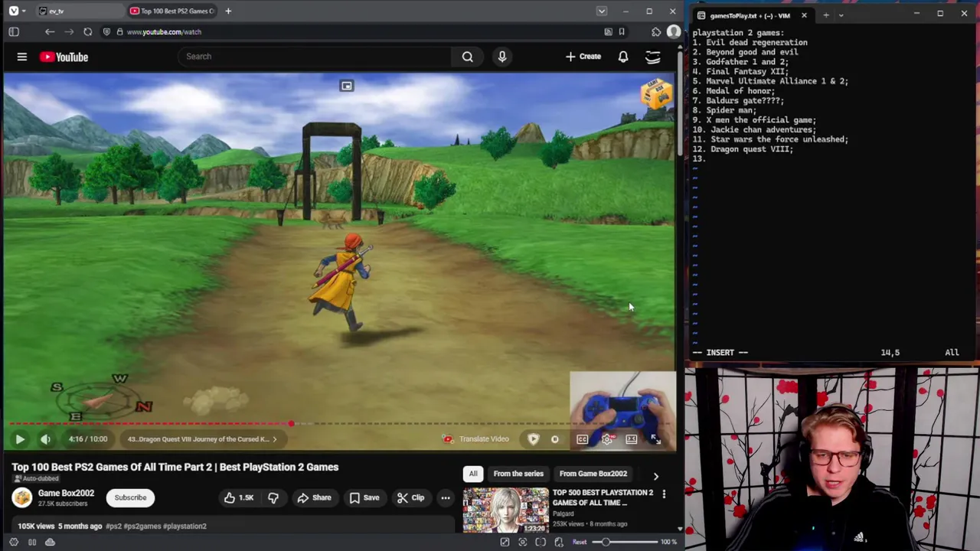Open the browser extensions menu
The height and width of the screenshot is (551, 980).
(x=656, y=31)
